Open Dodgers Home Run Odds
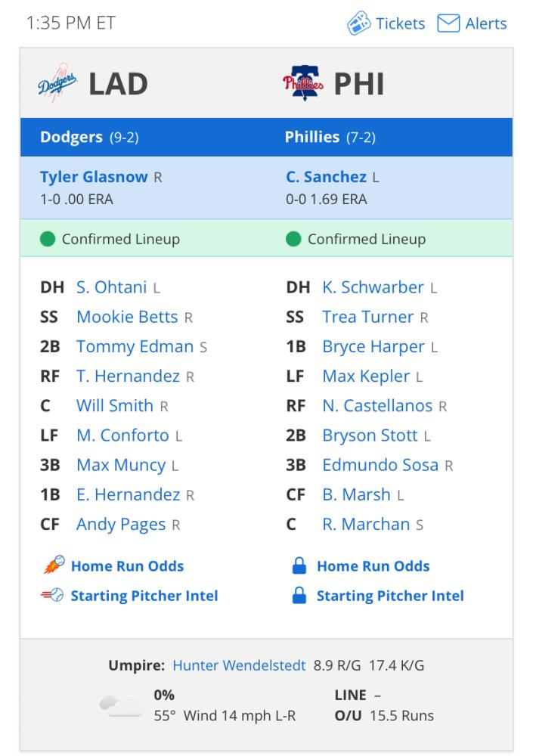Viewport: 533px width, 756px height. pyautogui.click(x=127, y=565)
